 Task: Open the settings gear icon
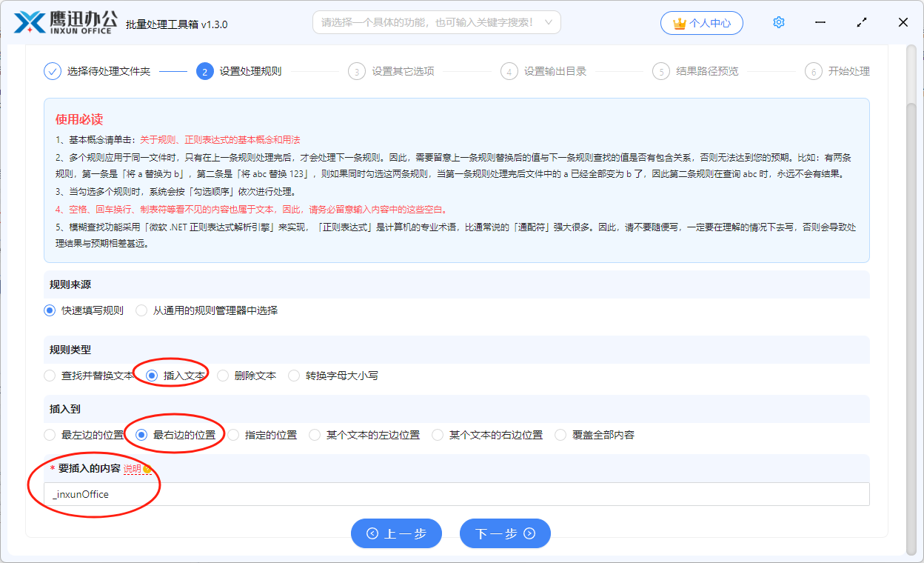(779, 22)
